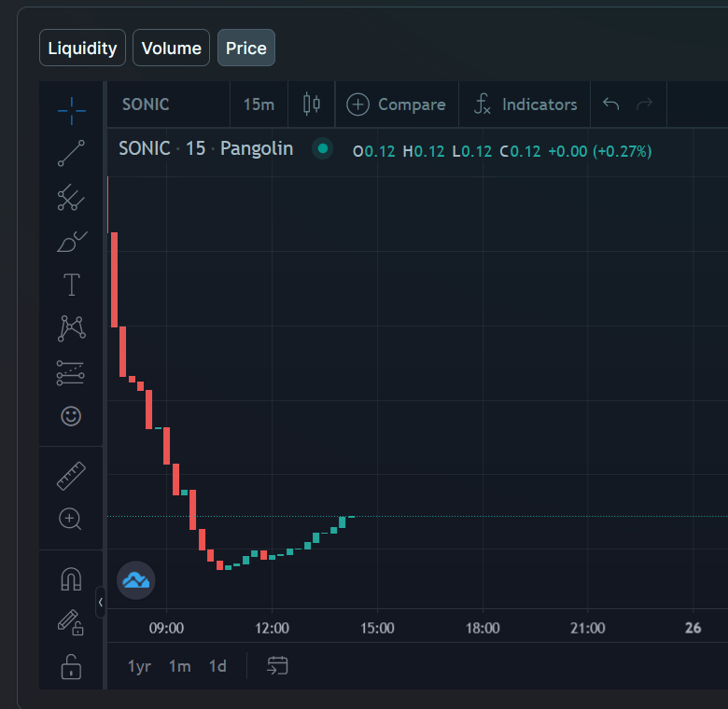Click the +0.00 (+0.27%) change value
728x709 pixels.
click(600, 151)
